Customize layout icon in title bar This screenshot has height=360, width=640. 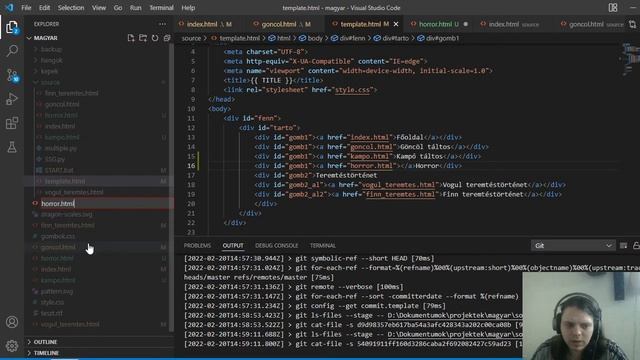613,8
